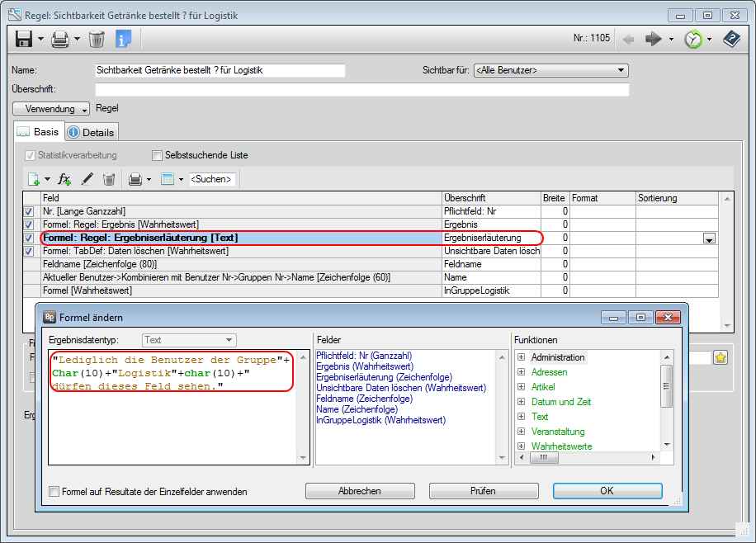756x543 pixels.
Task: Switch to the Details tab
Action: point(92,132)
